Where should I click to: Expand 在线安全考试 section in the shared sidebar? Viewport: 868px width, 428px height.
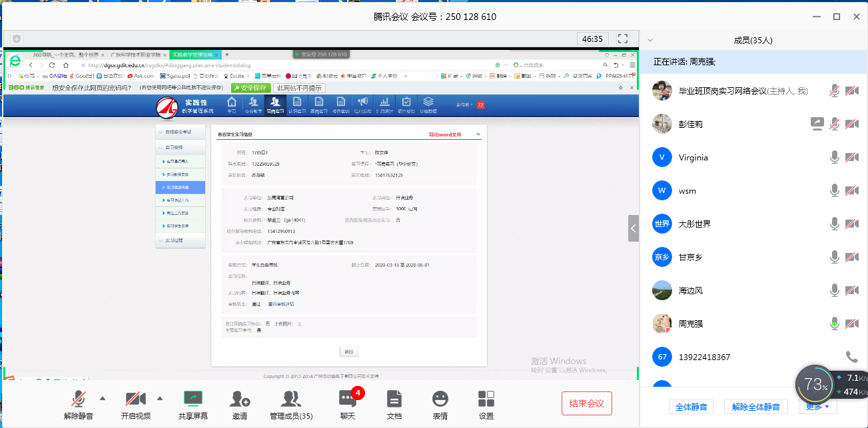(181, 132)
